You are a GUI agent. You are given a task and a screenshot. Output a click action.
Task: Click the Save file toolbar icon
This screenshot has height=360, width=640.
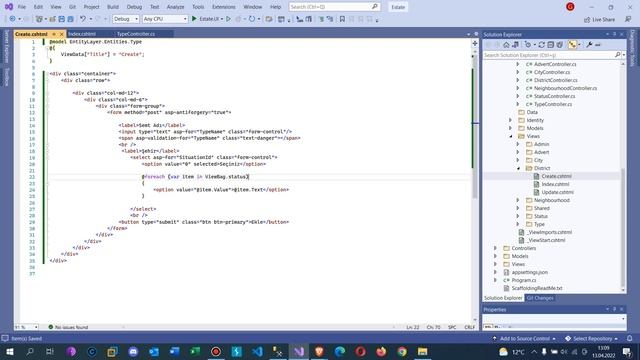tap(61, 19)
